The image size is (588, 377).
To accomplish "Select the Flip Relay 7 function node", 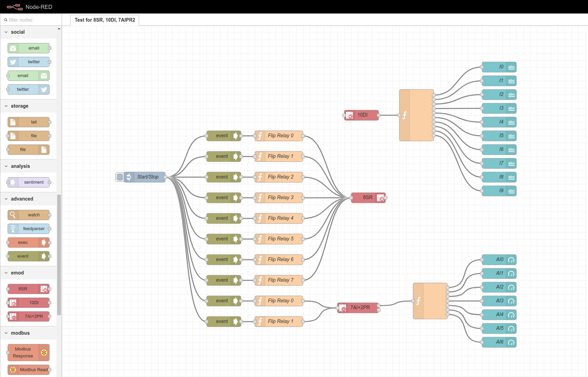I will click(279, 280).
